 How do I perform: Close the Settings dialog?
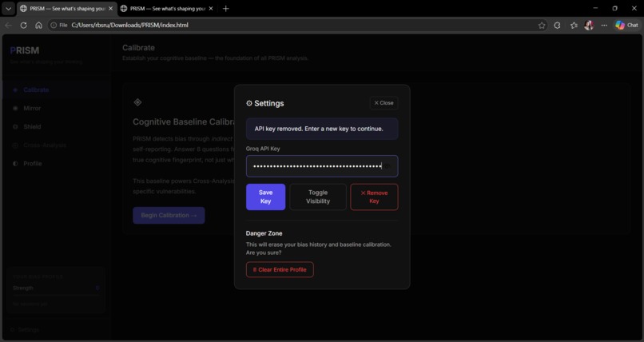(x=384, y=103)
